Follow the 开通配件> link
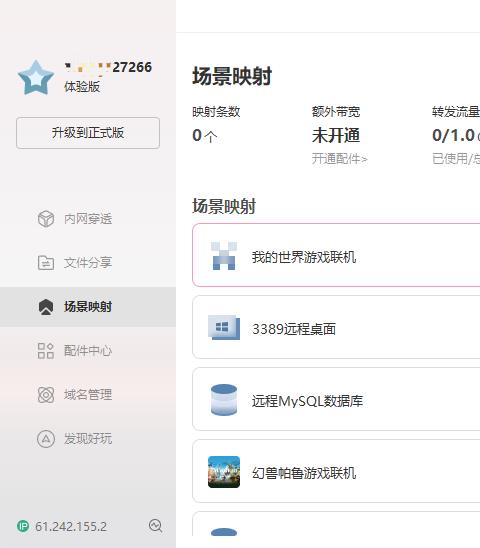Screen dimensions: 480x548 [x=339, y=159]
